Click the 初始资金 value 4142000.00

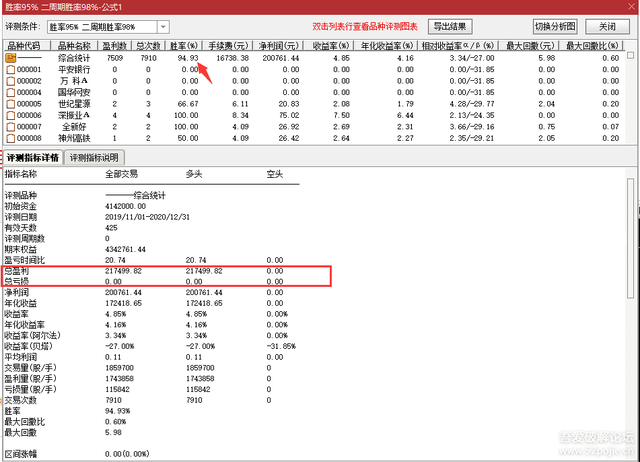point(125,207)
